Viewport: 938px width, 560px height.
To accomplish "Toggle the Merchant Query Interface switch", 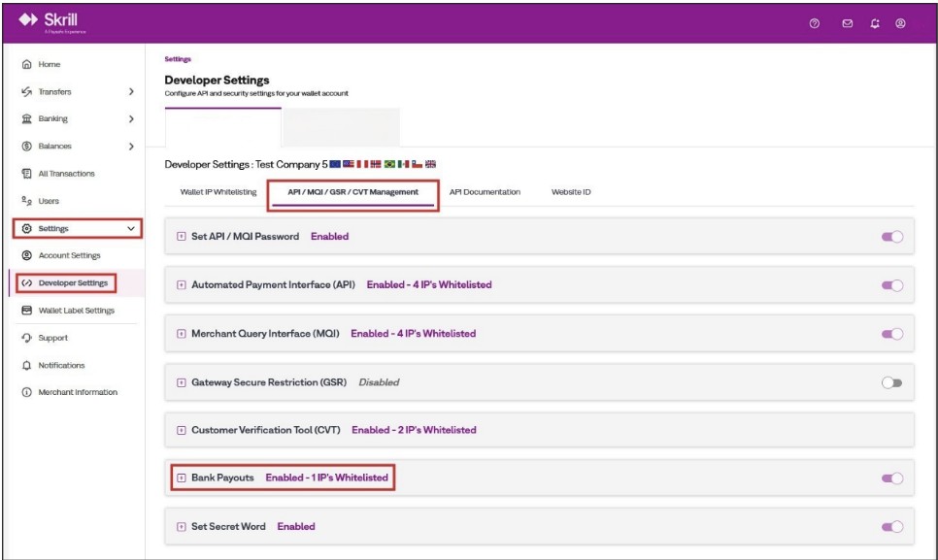I will point(892,334).
